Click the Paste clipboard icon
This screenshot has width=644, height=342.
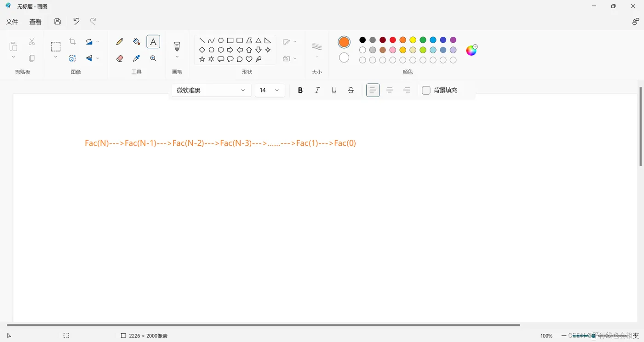tap(13, 46)
